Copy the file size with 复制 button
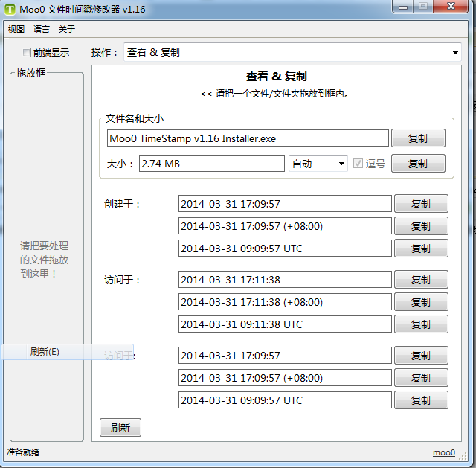Image resolution: width=476 pixels, height=468 pixels. coord(418,164)
